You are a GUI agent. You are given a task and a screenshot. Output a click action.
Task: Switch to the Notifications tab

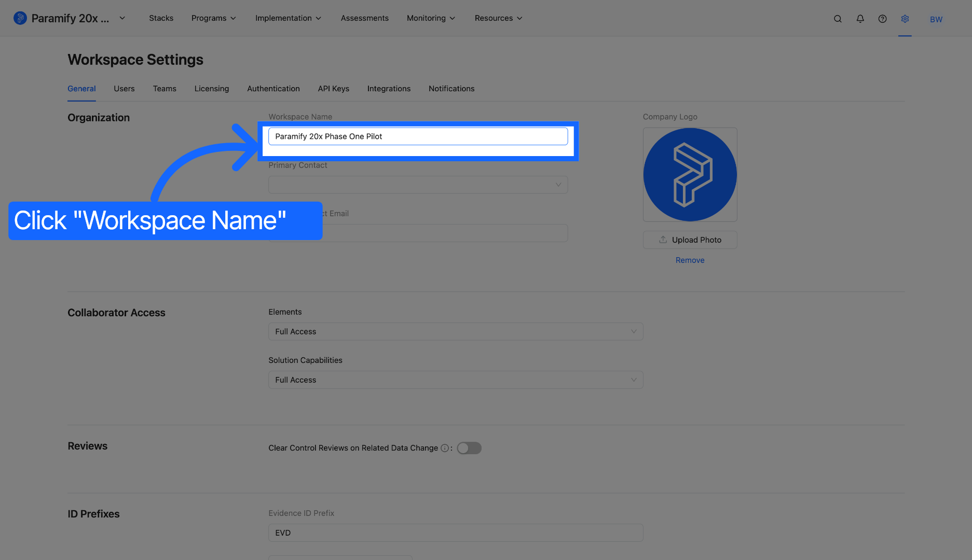click(451, 89)
